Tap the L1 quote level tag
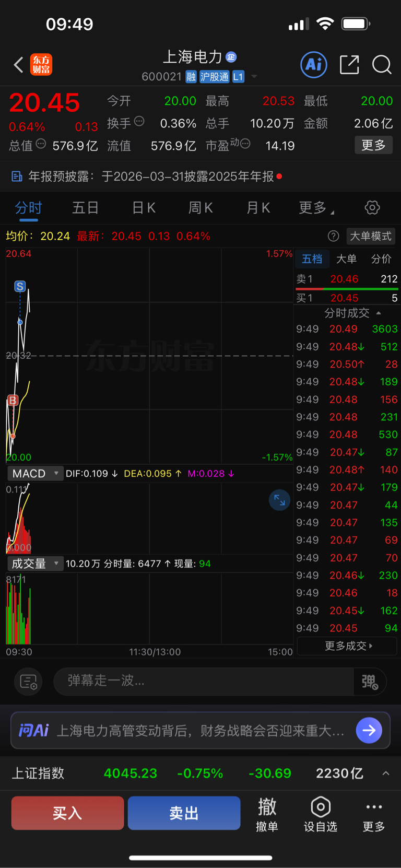This screenshot has width=401, height=868. pos(238,77)
